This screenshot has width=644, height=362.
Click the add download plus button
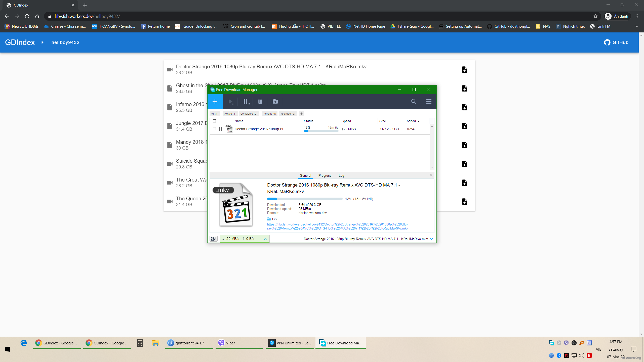pyautogui.click(x=215, y=102)
